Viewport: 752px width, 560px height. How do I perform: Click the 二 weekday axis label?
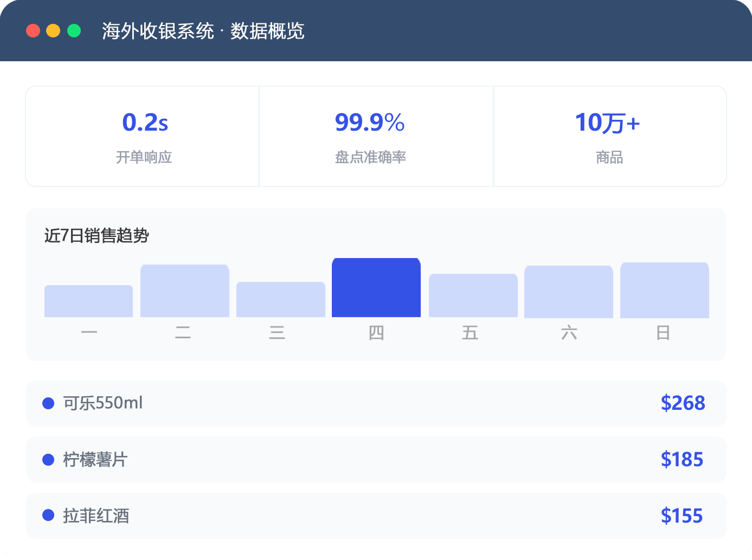183,332
